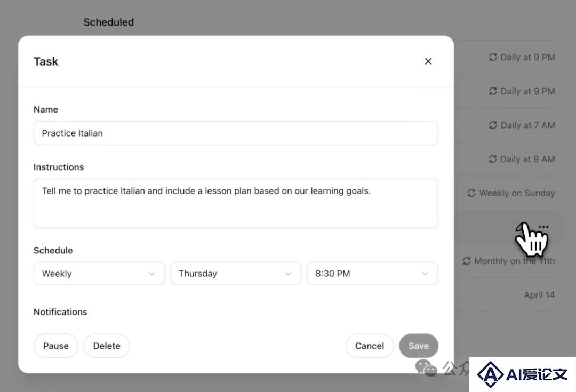Select the Daily at 9 AM entry
Image resolution: width=576 pixels, height=392 pixels.
(x=527, y=159)
